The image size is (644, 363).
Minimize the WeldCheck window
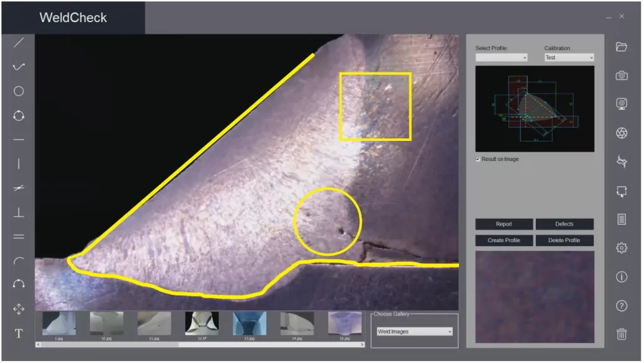click(609, 17)
